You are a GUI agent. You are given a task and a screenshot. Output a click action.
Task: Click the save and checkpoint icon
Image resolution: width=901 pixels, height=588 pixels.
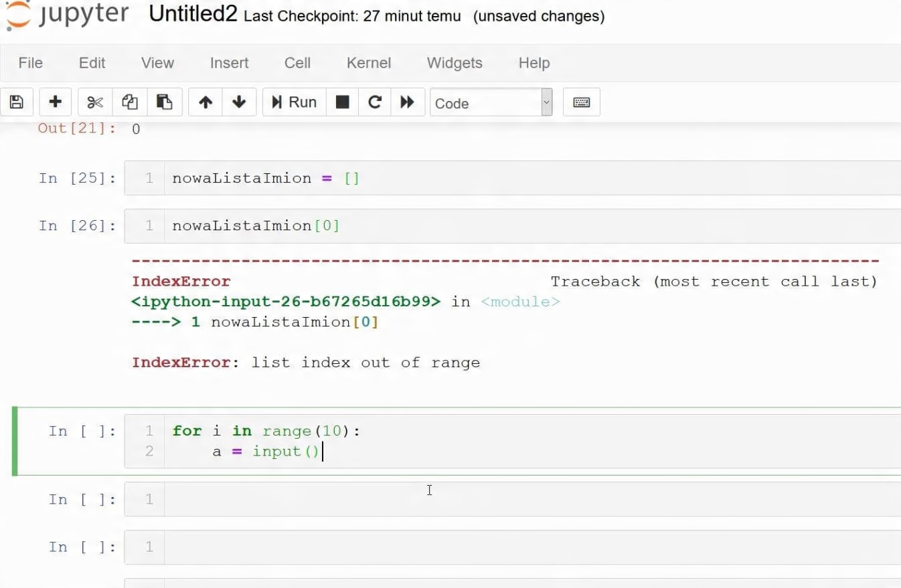[17, 102]
